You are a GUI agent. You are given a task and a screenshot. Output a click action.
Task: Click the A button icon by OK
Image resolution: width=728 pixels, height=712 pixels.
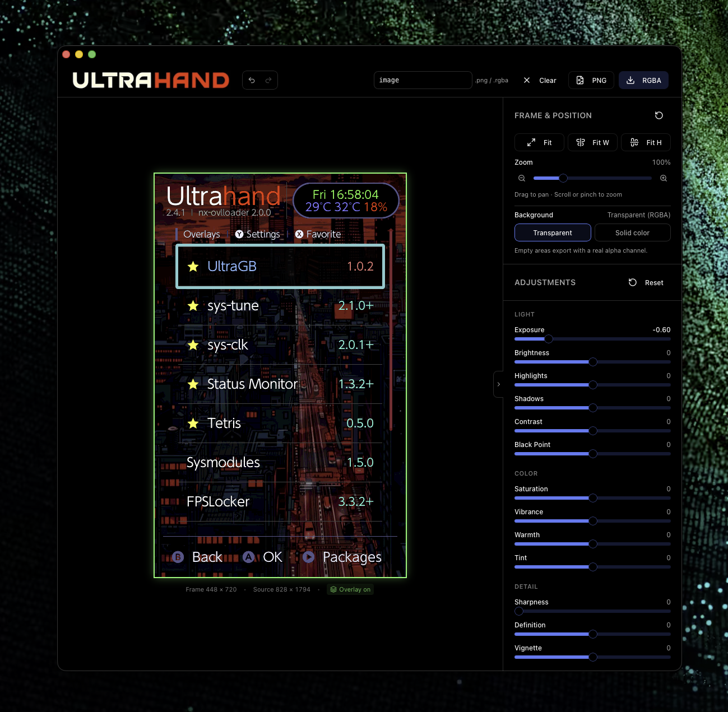tap(248, 557)
